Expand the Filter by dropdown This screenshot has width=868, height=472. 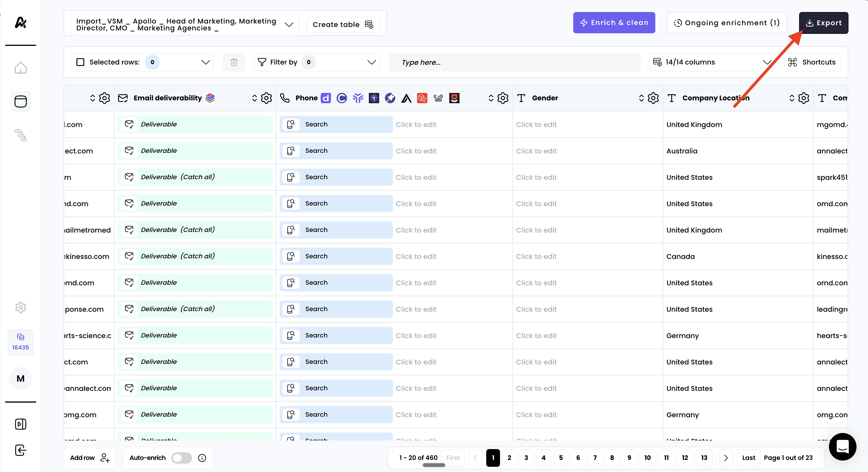pos(371,62)
